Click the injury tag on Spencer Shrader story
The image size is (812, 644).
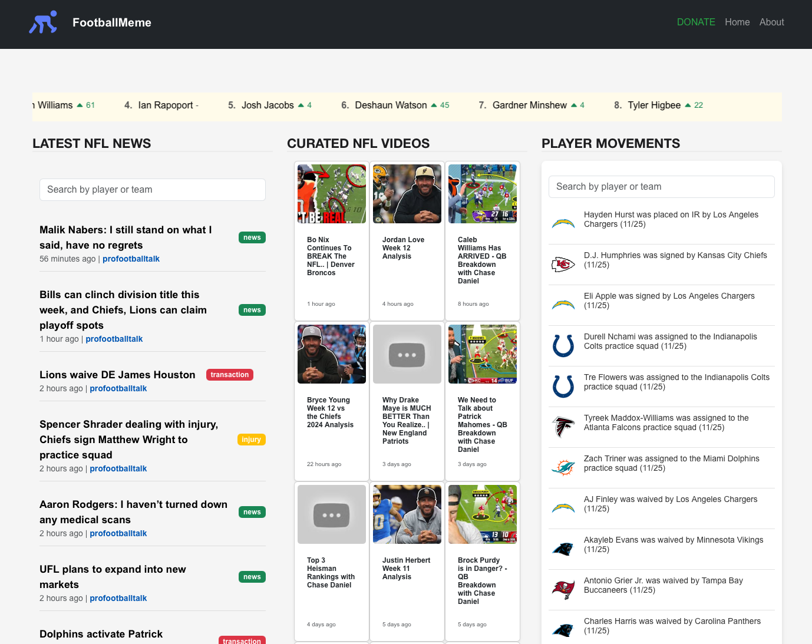pos(251,440)
